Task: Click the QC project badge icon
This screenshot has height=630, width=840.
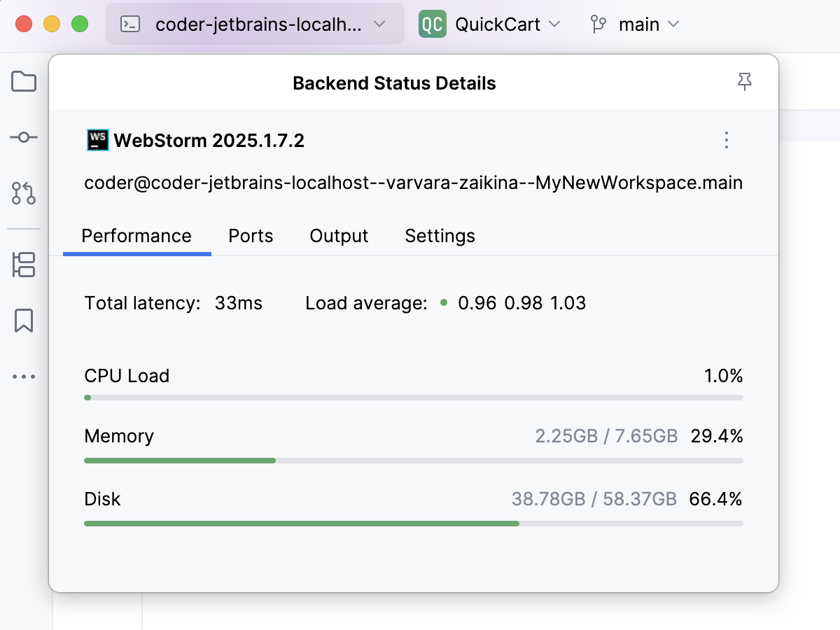Action: [x=433, y=24]
